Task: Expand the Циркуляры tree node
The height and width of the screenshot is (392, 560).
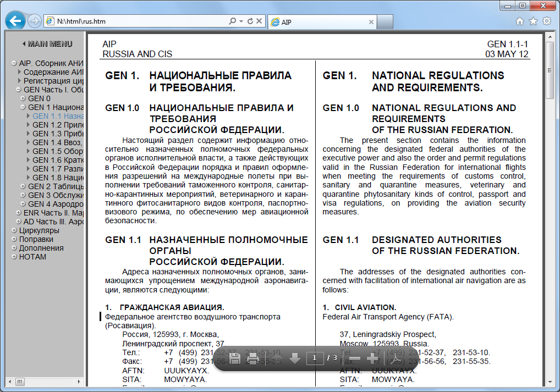Action: click(14, 230)
